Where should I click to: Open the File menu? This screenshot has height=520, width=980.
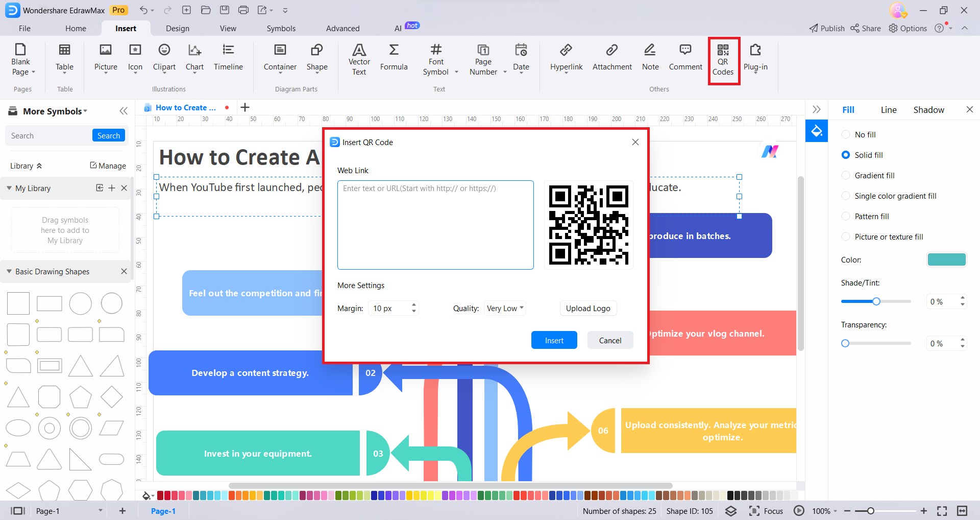pos(24,29)
